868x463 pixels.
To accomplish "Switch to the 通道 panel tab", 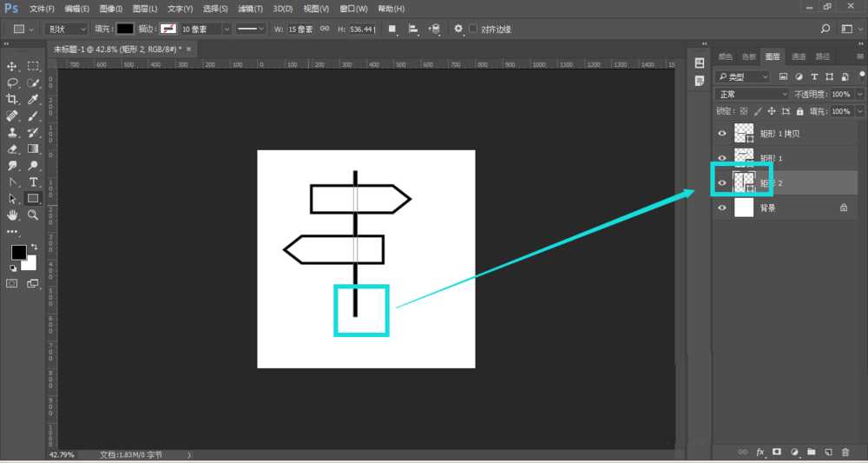I will [x=798, y=56].
